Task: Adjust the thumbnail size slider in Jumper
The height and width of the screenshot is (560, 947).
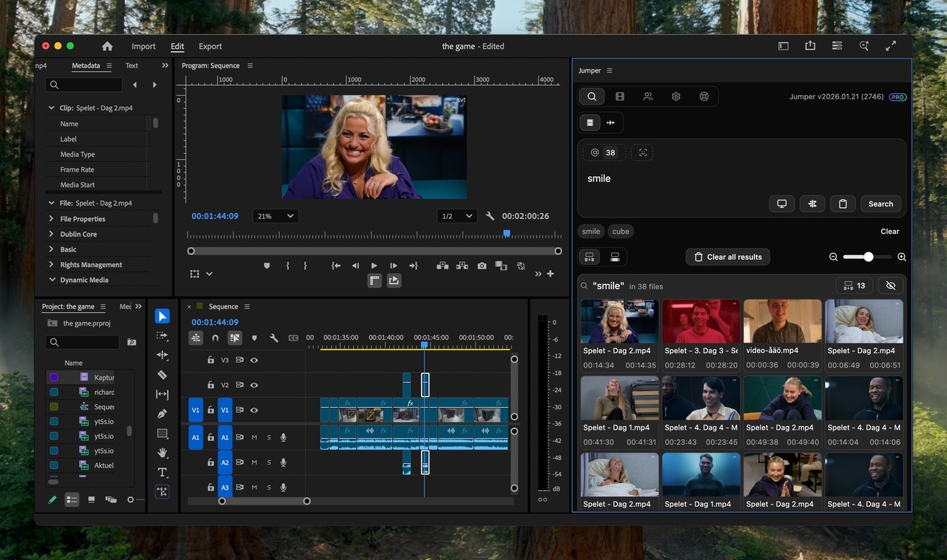Action: pos(868,257)
